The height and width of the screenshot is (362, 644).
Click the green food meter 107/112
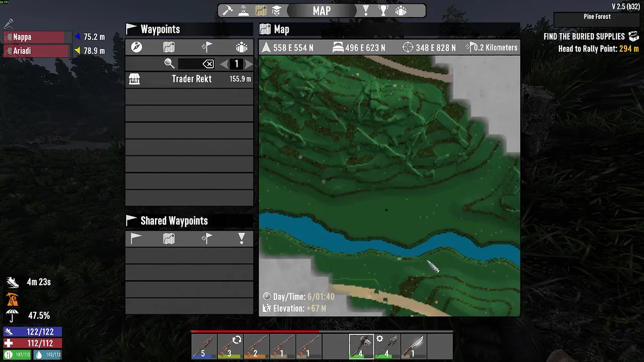coord(18,354)
